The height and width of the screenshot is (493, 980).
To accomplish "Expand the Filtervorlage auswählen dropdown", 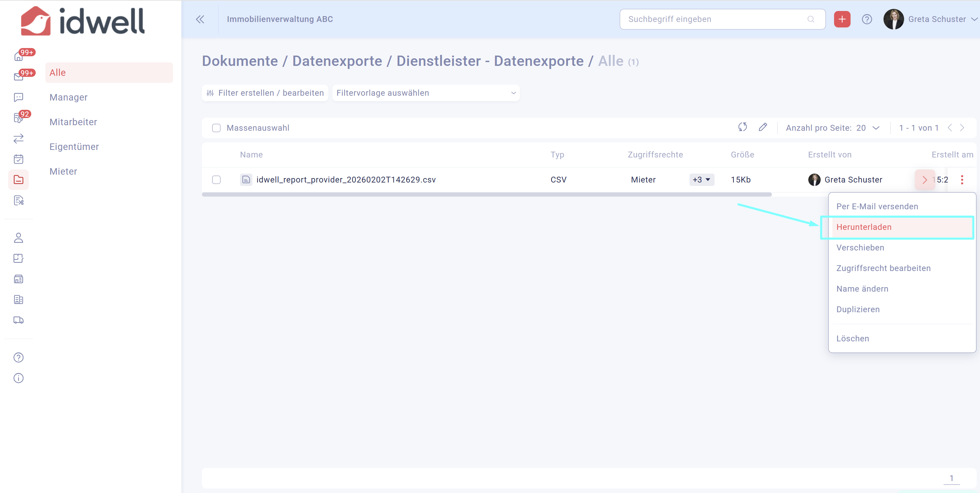I will point(426,93).
